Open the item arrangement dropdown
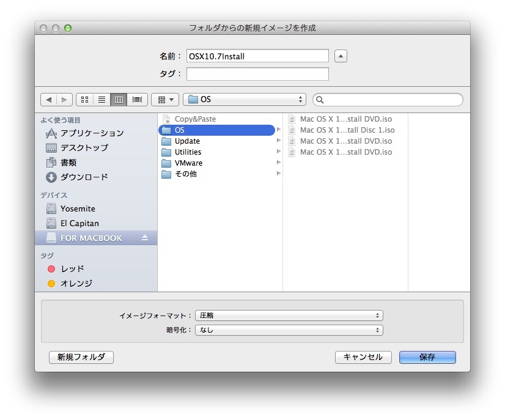Image resolution: width=505 pixels, height=420 pixels. (x=165, y=100)
